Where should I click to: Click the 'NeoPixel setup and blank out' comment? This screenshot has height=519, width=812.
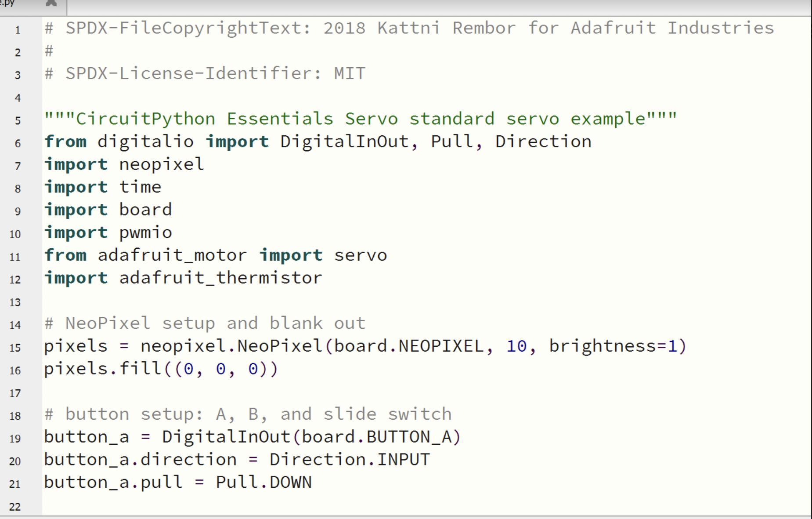(215, 323)
